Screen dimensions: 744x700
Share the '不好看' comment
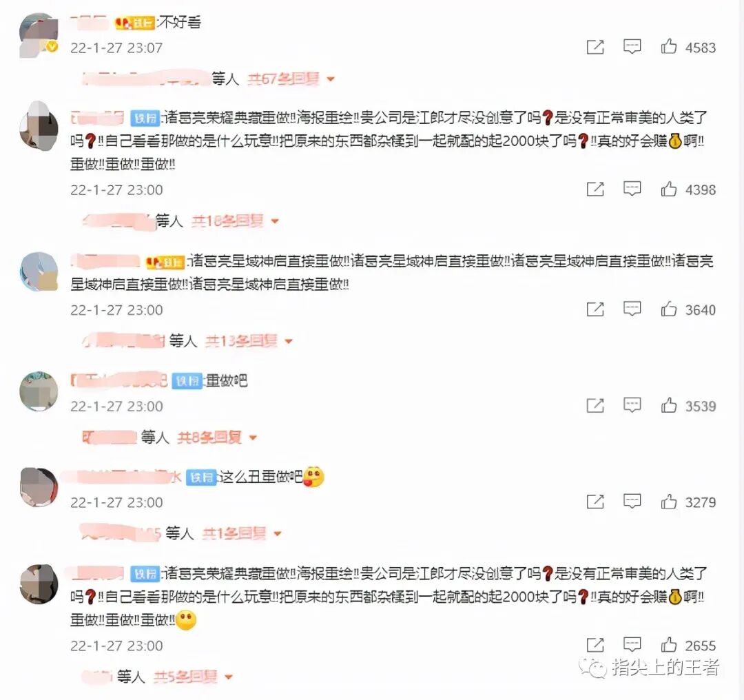pyautogui.click(x=595, y=47)
